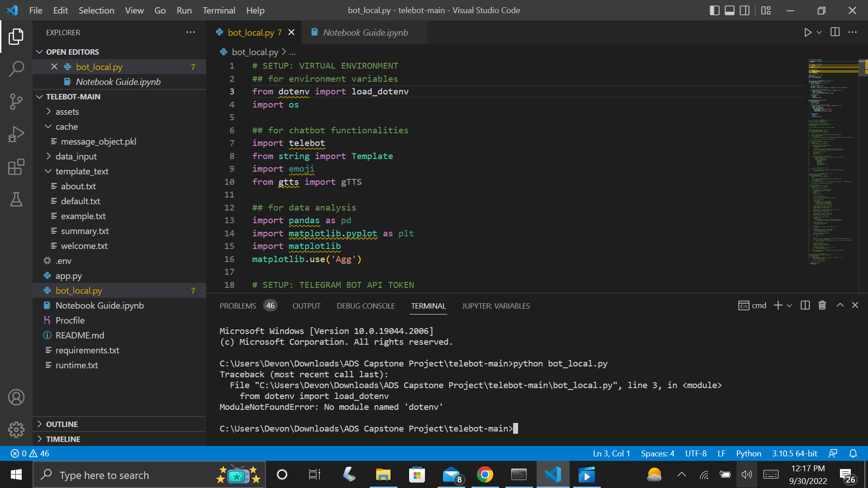Open the Testing view
This screenshot has height=488, width=868.
(17, 200)
